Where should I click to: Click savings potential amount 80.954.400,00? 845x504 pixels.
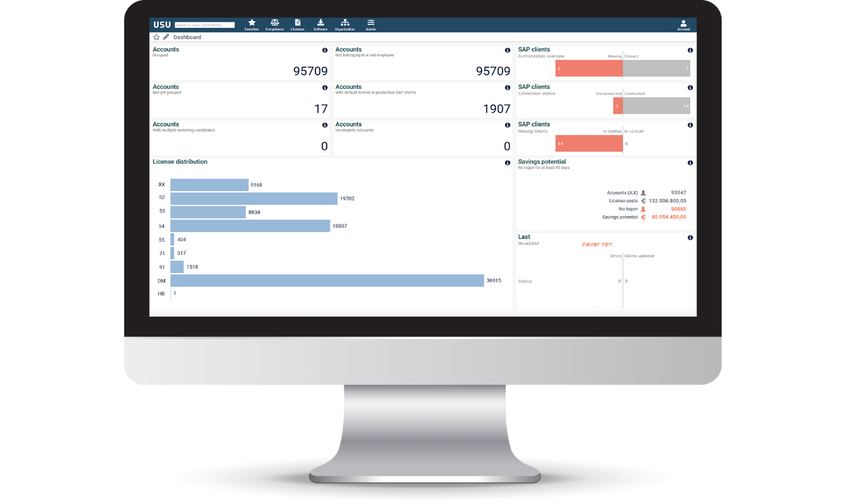point(669,217)
